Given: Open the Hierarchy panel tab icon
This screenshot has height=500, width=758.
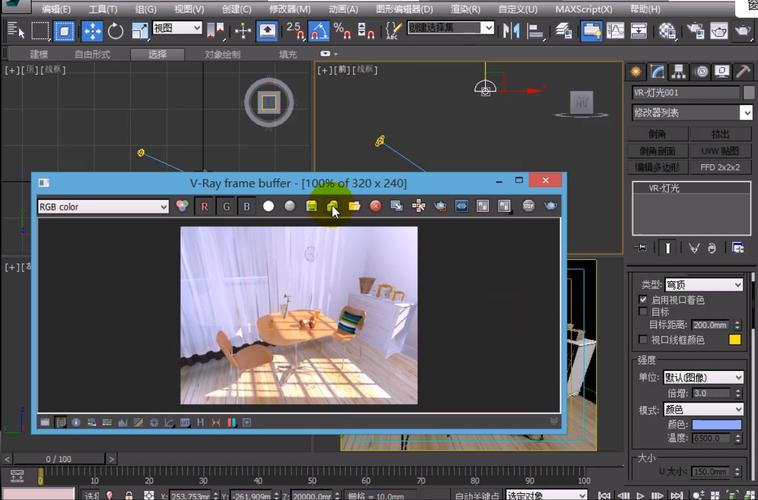Looking at the screenshot, I should point(678,71).
